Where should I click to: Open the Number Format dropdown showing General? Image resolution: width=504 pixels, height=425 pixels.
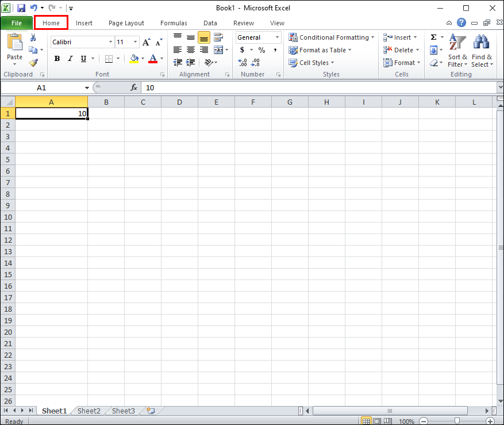(257, 37)
